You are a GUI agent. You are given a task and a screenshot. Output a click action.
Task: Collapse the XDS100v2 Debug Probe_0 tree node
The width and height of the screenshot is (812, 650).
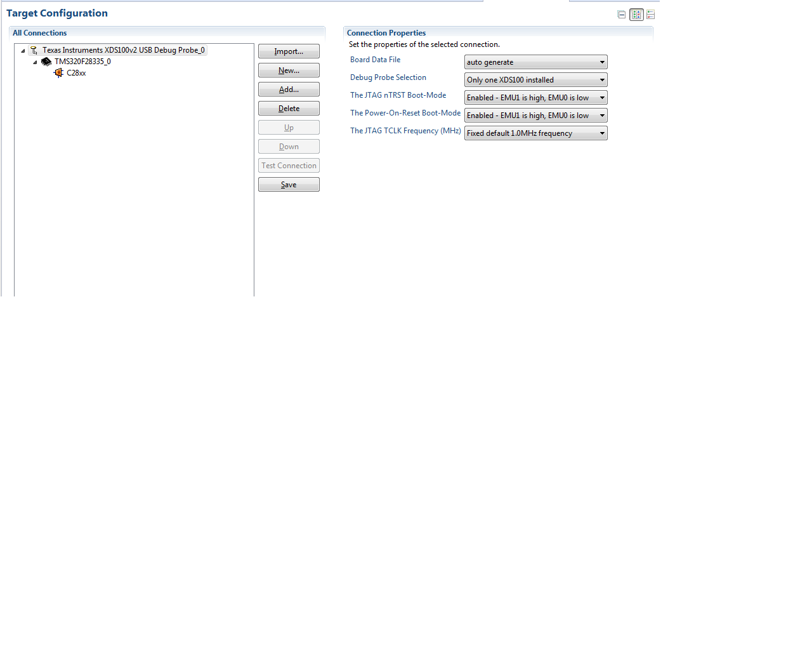(x=23, y=51)
